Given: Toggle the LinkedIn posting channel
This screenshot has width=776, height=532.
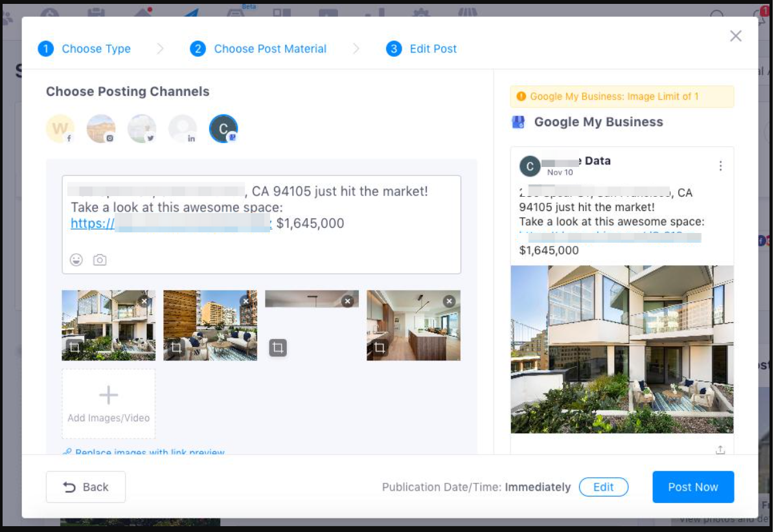Looking at the screenshot, I should (x=183, y=129).
